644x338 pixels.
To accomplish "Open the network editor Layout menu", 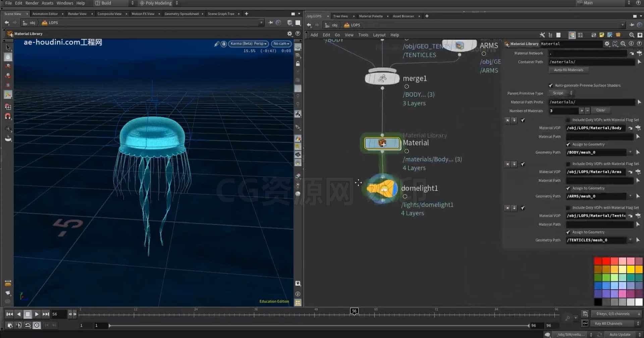I will [x=379, y=35].
